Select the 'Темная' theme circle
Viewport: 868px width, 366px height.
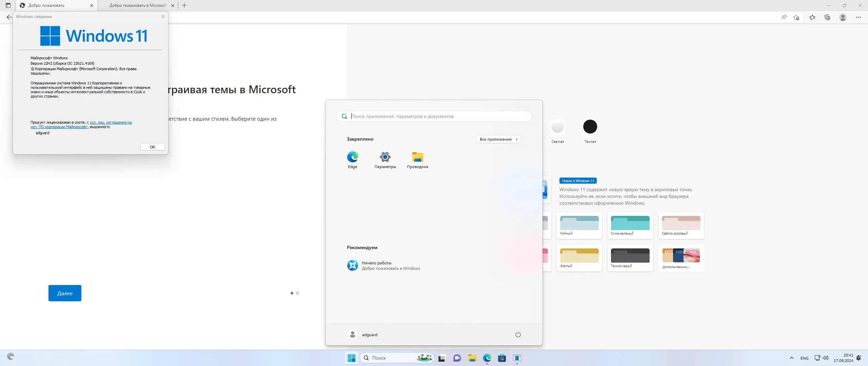click(x=590, y=127)
